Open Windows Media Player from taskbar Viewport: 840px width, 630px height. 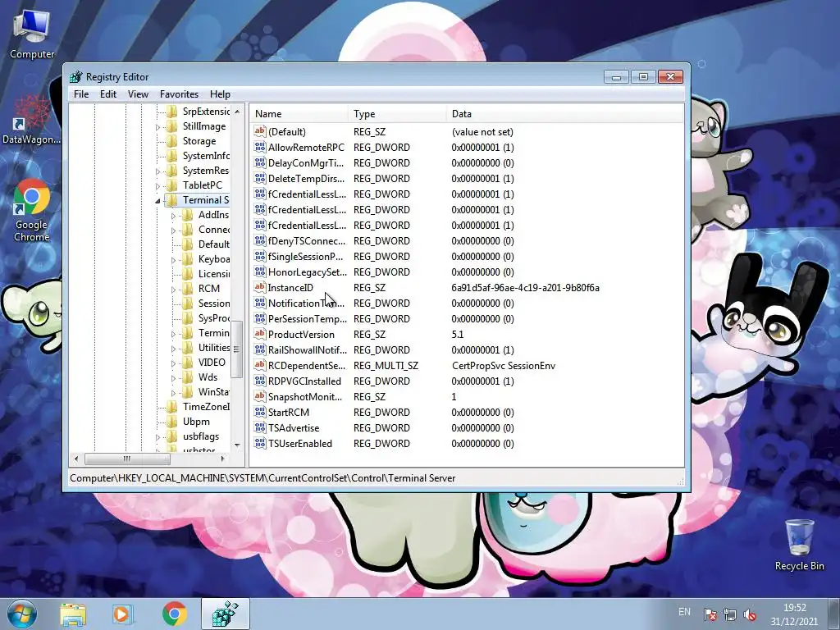pyautogui.click(x=122, y=614)
